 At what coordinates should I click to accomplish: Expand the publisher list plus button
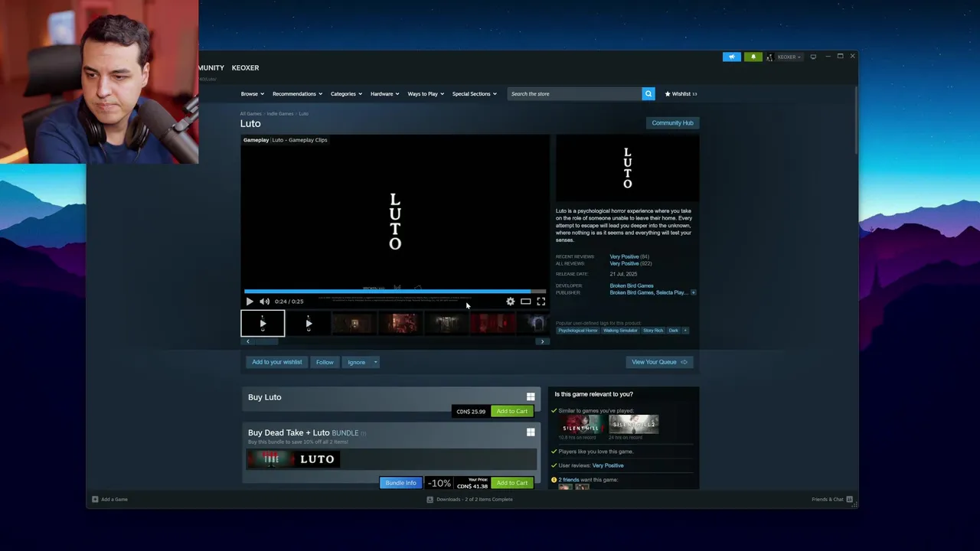[694, 292]
